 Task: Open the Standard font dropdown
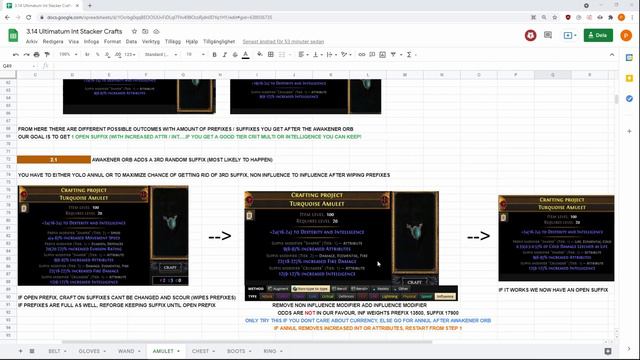(160, 54)
